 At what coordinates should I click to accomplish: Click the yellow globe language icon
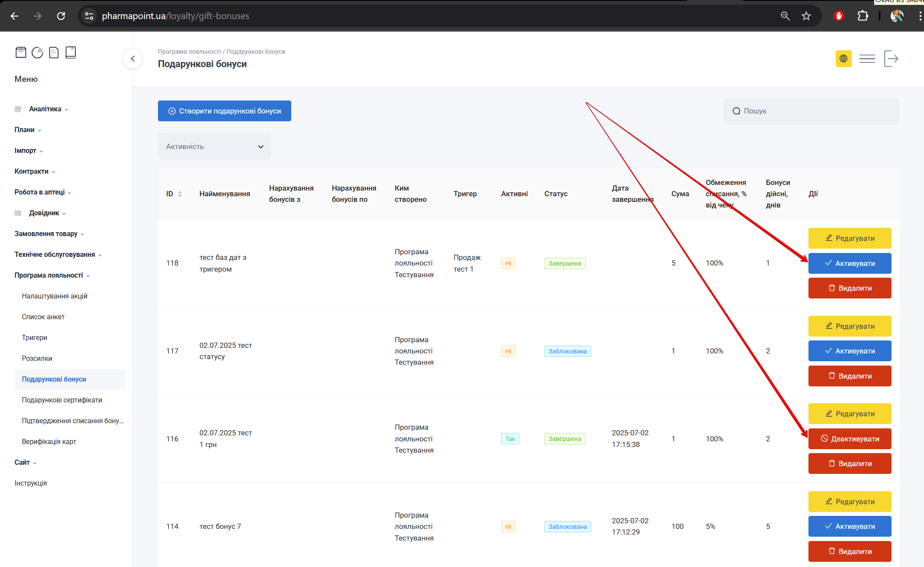843,58
